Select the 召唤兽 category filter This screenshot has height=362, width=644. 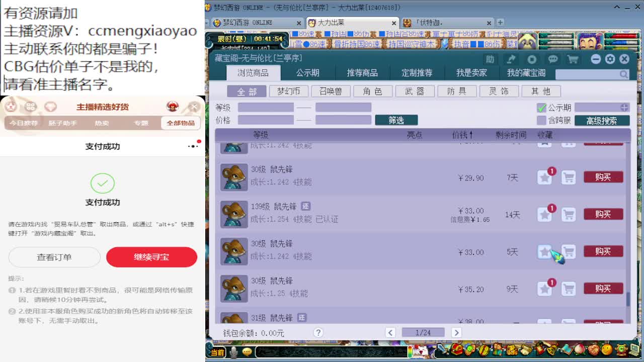(x=331, y=91)
